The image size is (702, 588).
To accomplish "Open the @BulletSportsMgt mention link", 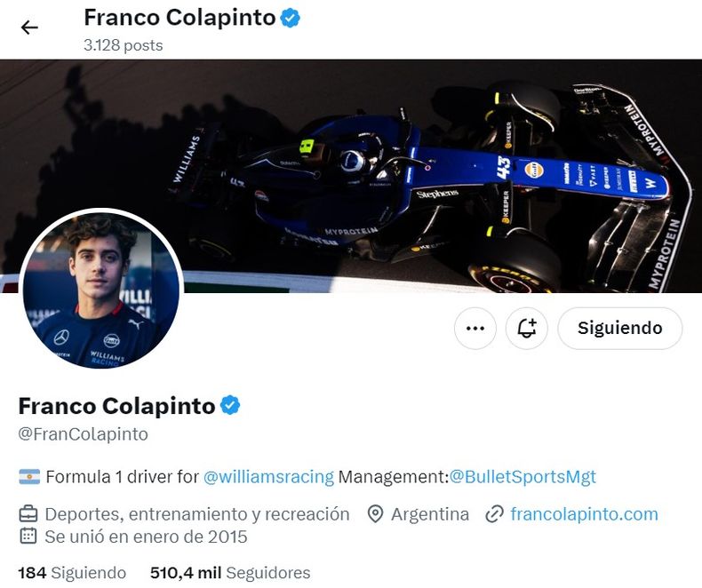I will tap(523, 477).
